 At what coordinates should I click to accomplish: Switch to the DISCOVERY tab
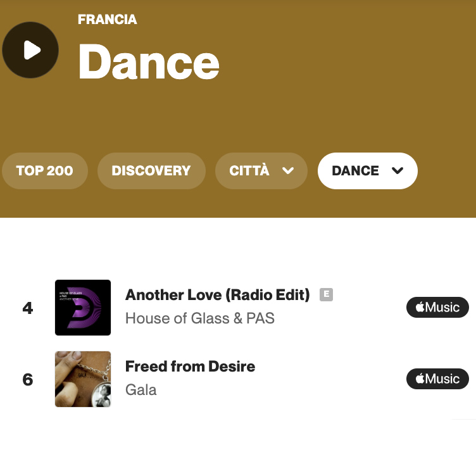151,171
